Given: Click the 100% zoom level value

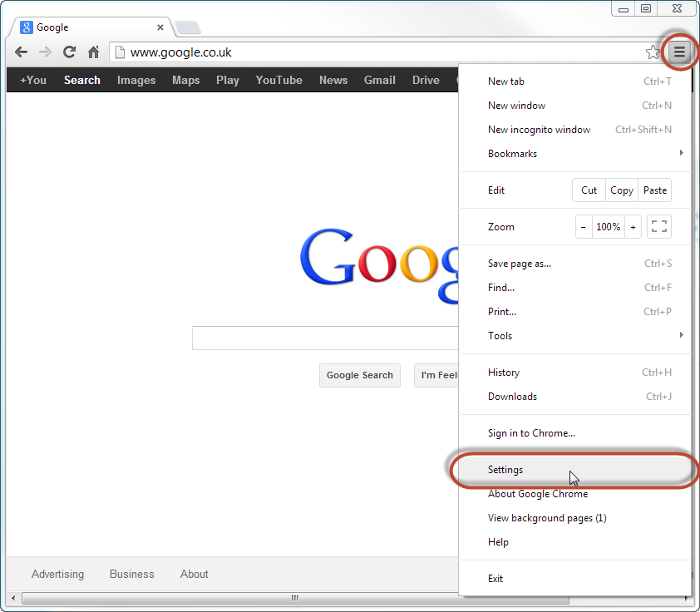Looking at the screenshot, I should (609, 226).
